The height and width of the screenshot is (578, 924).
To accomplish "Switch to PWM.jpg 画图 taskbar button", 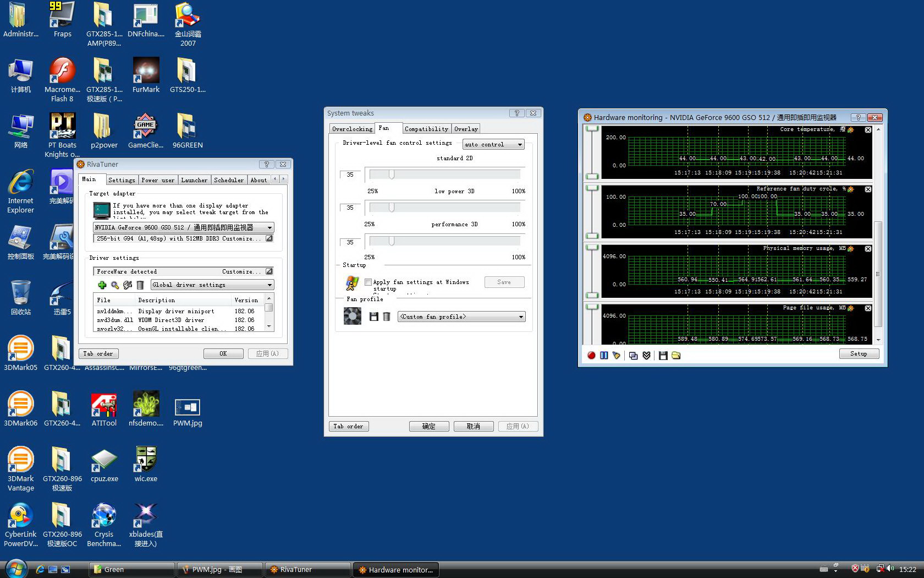I will pyautogui.click(x=219, y=570).
